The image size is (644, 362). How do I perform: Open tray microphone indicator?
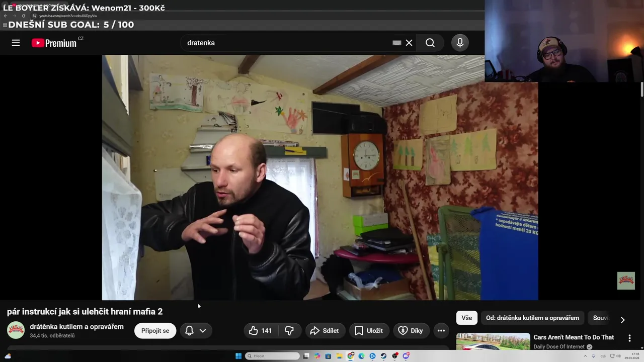(x=593, y=356)
